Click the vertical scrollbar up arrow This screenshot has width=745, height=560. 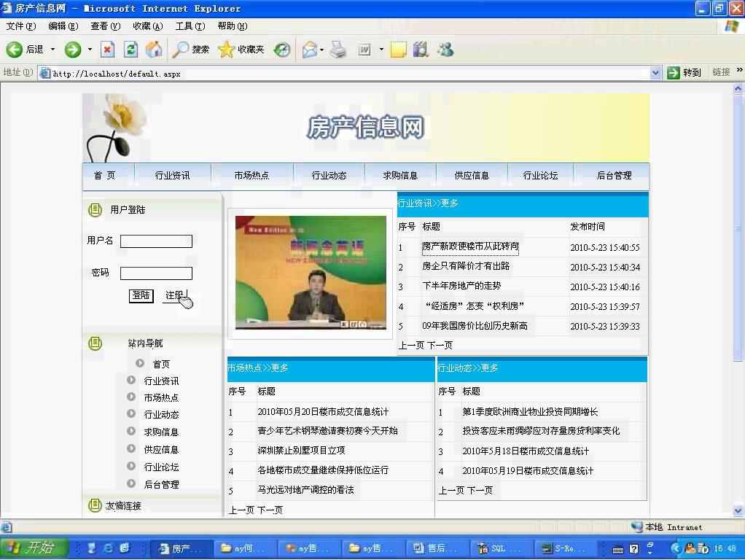pyautogui.click(x=738, y=88)
